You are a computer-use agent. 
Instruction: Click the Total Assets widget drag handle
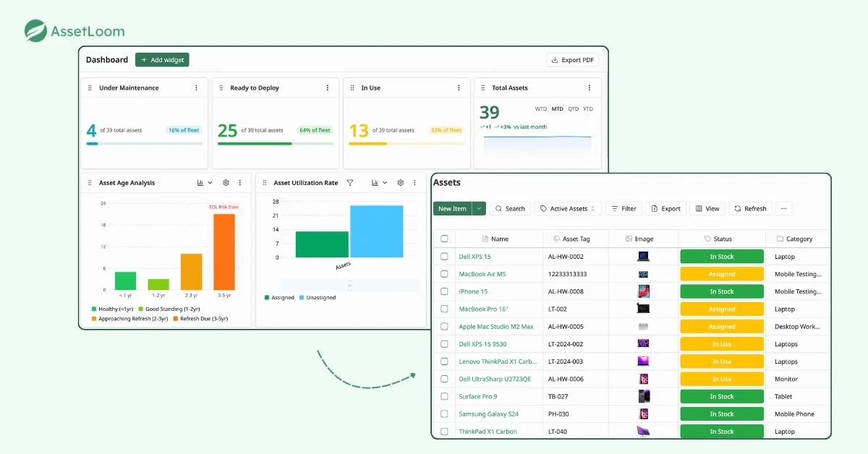tap(483, 87)
